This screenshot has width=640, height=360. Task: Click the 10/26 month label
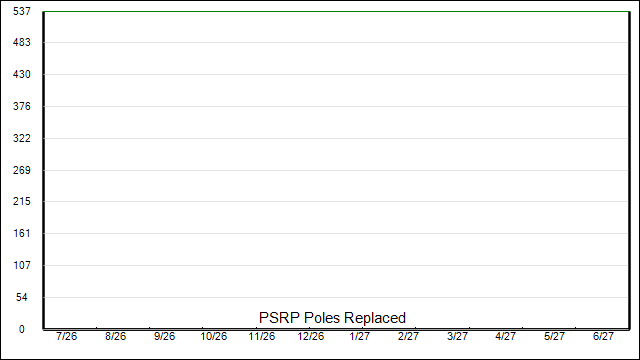[213, 336]
